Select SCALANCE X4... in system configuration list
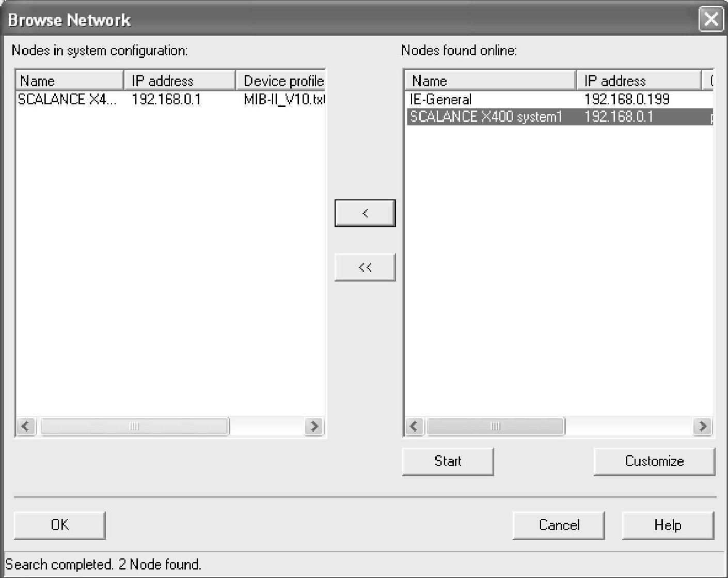Screen dimensions: 728x578 click(68, 99)
